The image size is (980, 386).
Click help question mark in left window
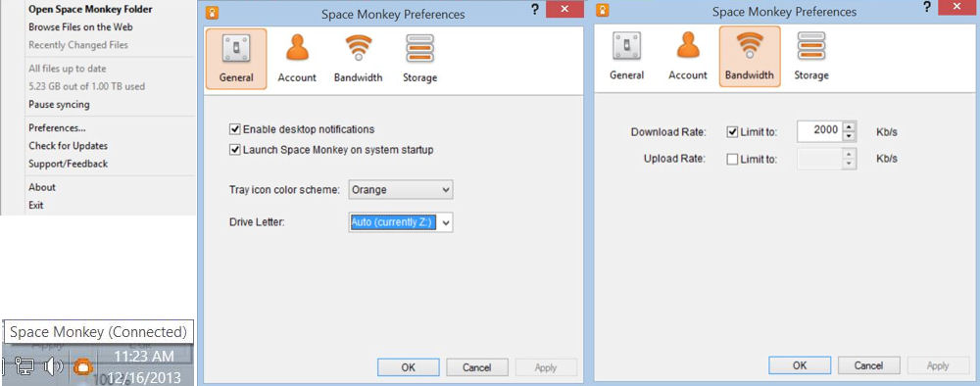click(x=535, y=9)
